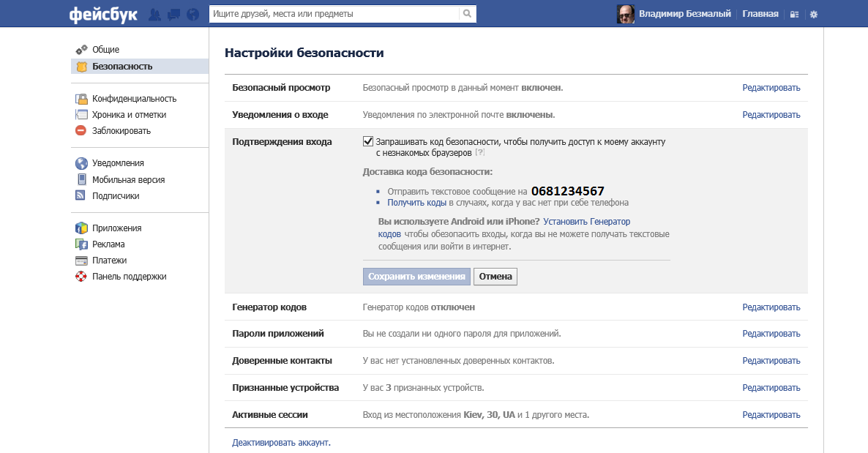This screenshot has height=453, width=868.
Task: Click the Конфиденциальность lock icon
Action: (81, 99)
